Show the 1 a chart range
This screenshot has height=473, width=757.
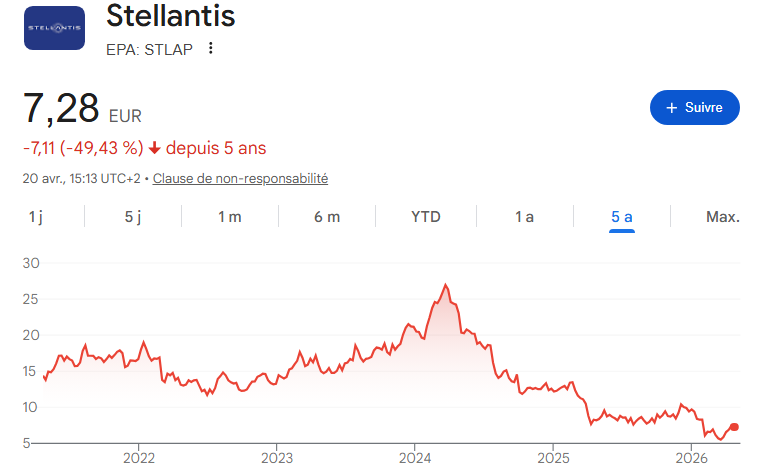pos(524,217)
